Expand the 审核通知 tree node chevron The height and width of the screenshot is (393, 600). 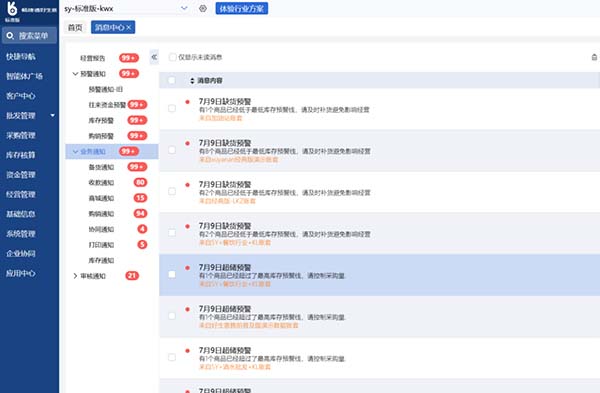click(x=75, y=276)
